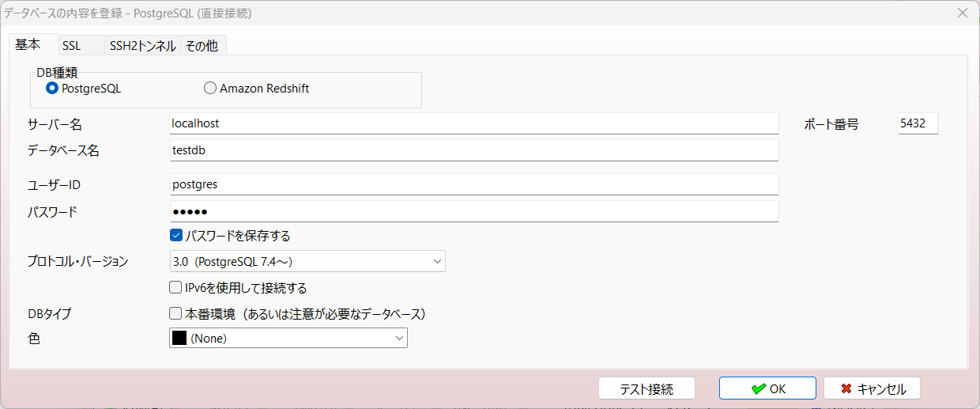Confirm with the OK button
This screenshot has width=980, height=409.
[x=767, y=388]
